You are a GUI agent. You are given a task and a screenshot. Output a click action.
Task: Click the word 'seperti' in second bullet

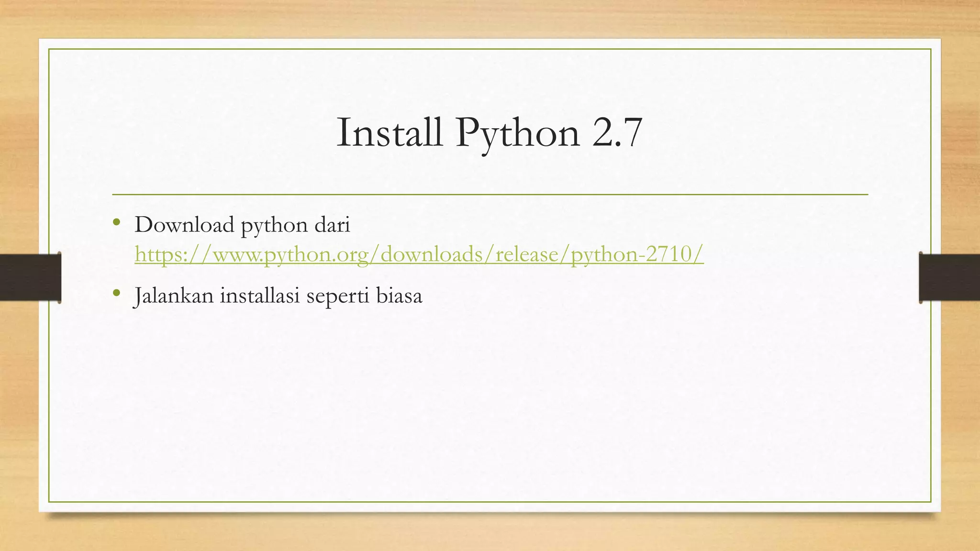pos(338,297)
